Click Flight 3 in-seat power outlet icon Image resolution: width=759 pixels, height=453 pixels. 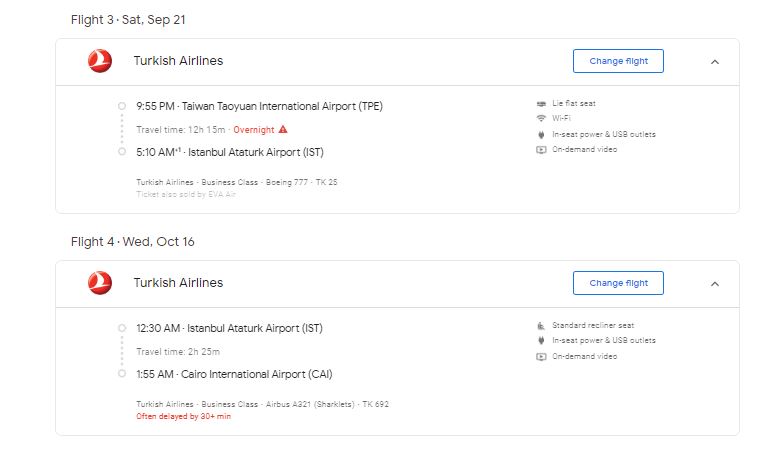click(x=541, y=134)
